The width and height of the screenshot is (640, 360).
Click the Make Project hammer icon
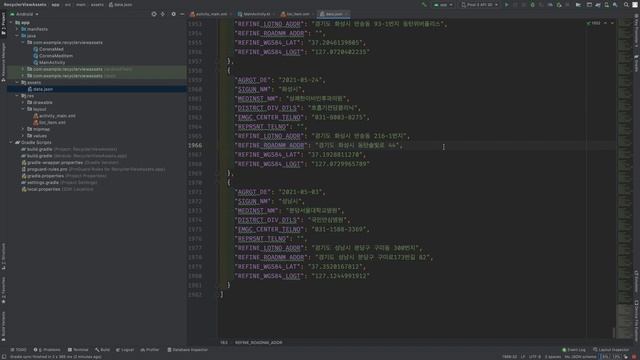[x=424, y=5]
